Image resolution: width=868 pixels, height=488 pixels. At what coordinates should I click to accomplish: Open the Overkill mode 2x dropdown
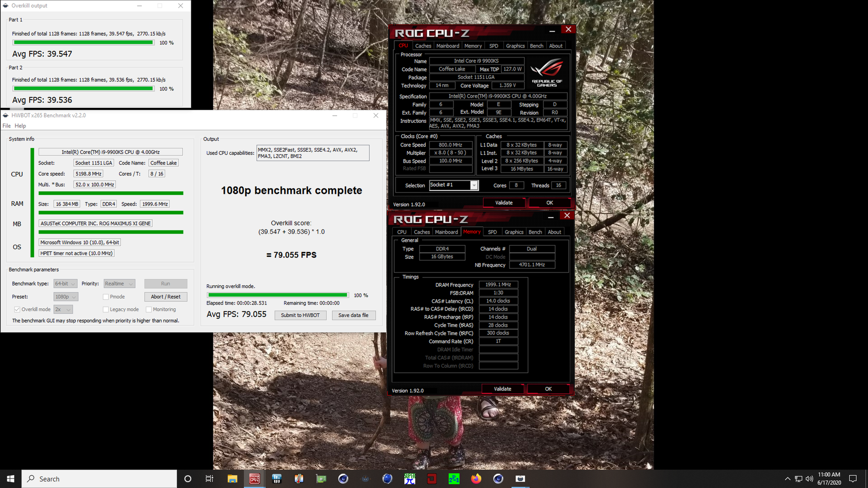click(x=63, y=310)
